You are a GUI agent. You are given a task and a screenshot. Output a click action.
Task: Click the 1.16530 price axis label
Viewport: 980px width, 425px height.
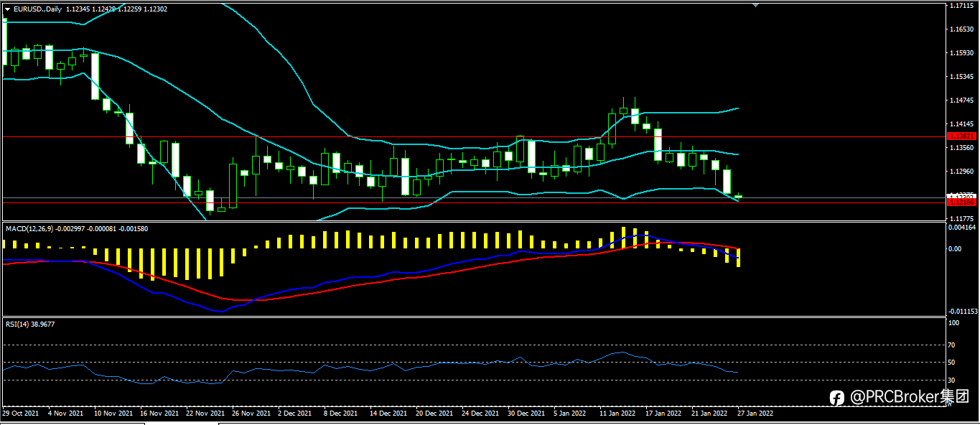tap(961, 29)
